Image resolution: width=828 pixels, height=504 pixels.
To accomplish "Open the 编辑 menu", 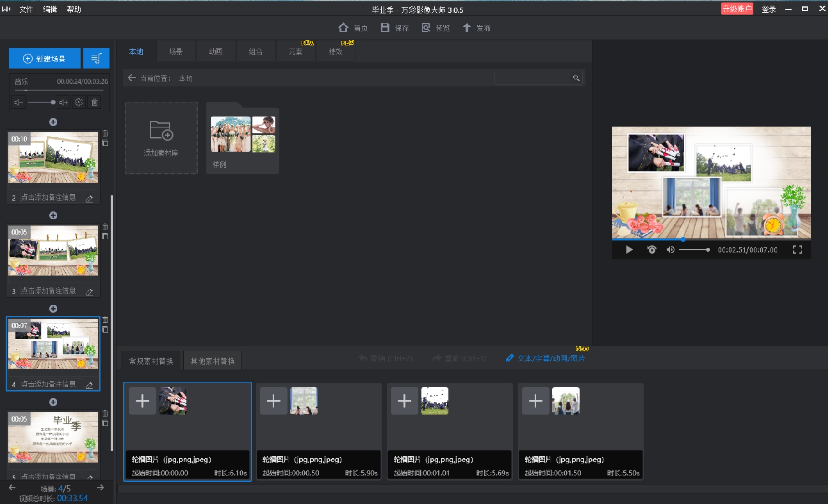I will [x=50, y=9].
